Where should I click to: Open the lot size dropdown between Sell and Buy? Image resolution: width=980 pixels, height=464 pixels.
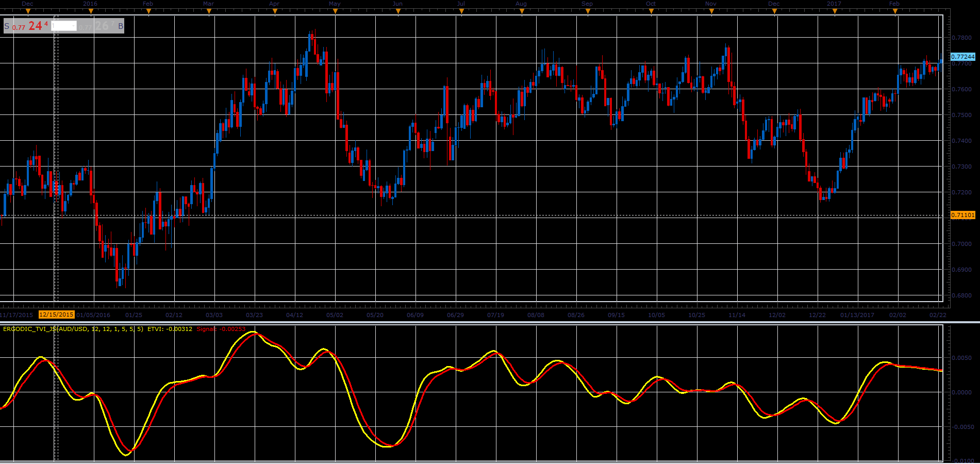74,26
